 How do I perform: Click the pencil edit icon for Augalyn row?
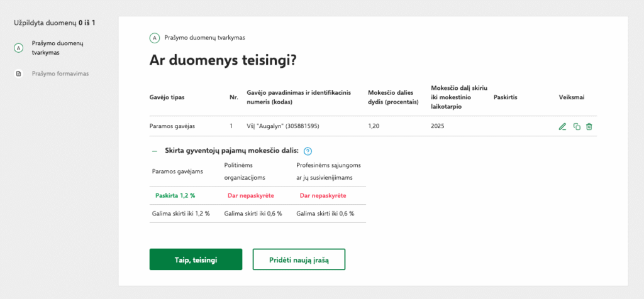click(x=562, y=126)
